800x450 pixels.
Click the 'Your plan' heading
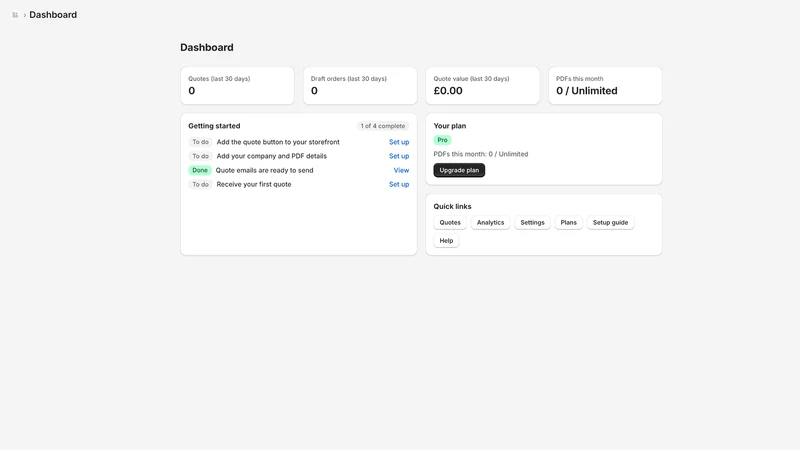[x=449, y=126]
